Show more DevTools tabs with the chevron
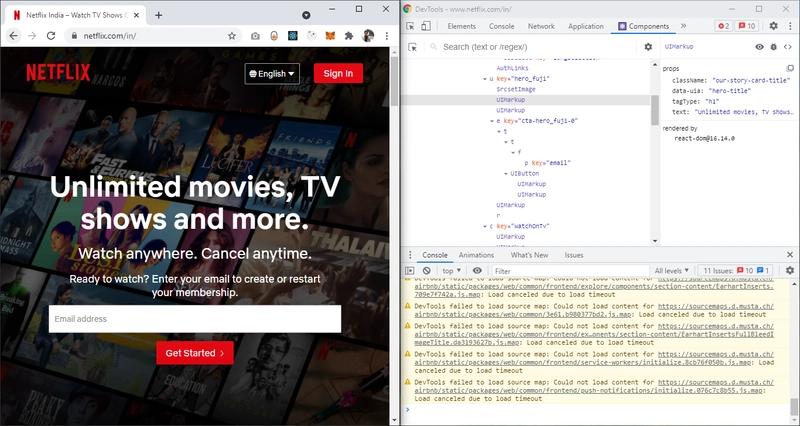Image resolution: width=800 pixels, height=426 pixels. [x=683, y=26]
